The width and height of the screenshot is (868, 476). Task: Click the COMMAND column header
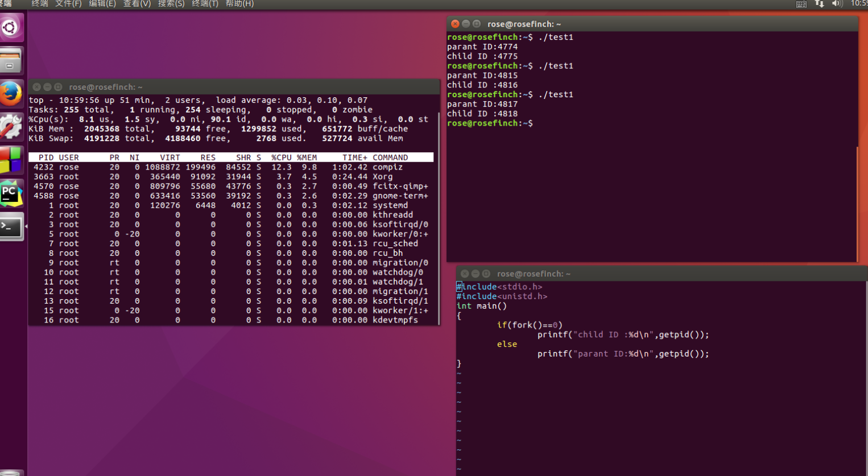click(x=390, y=158)
